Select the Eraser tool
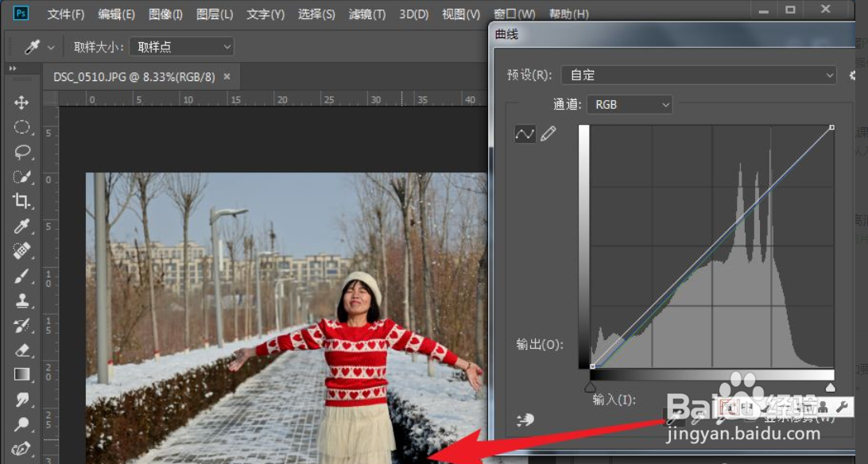This screenshot has width=868, height=464. coord(21,350)
